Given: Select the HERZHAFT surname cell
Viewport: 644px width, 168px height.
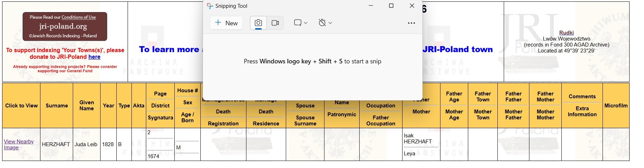Looking at the screenshot, I should pyautogui.click(x=56, y=144).
